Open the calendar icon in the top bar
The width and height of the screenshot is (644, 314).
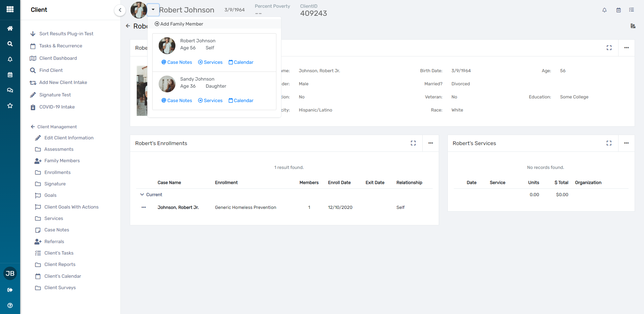click(x=618, y=10)
